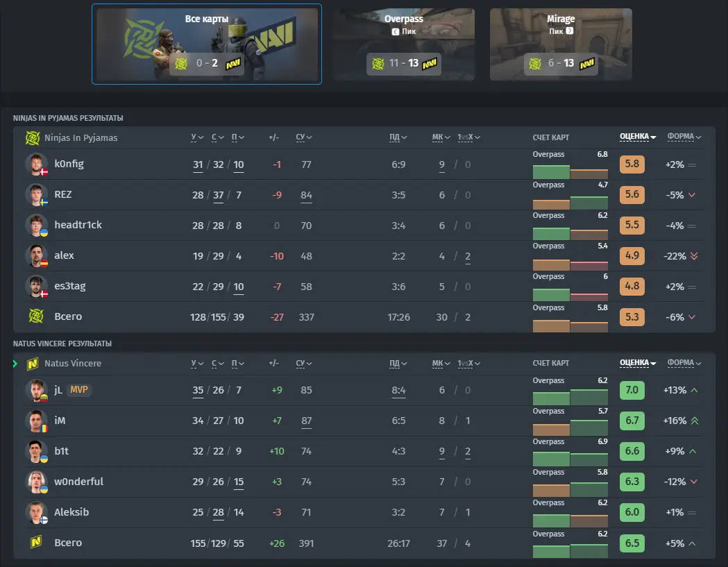Open the Overpass map tab
This screenshot has width=728, height=567.
pyautogui.click(x=404, y=44)
